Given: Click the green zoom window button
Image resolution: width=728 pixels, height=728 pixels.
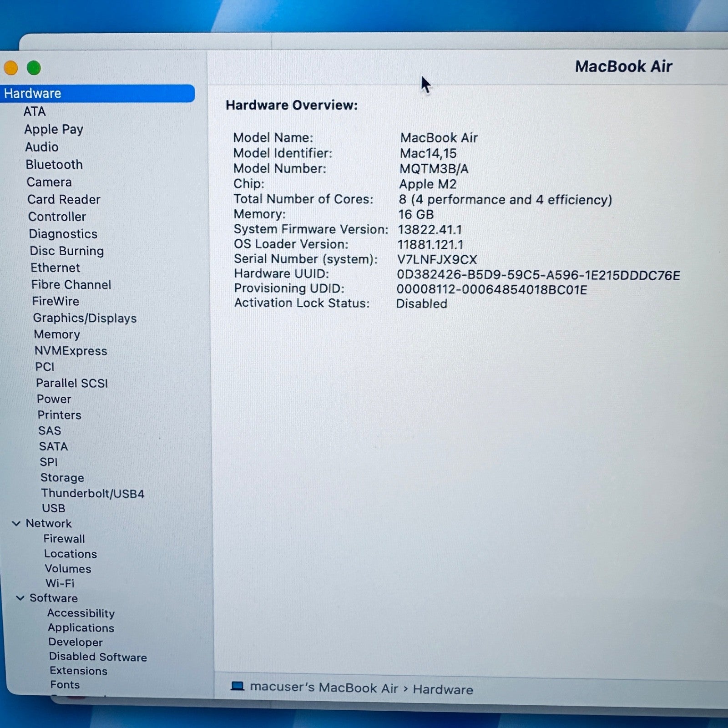Looking at the screenshot, I should (x=33, y=68).
